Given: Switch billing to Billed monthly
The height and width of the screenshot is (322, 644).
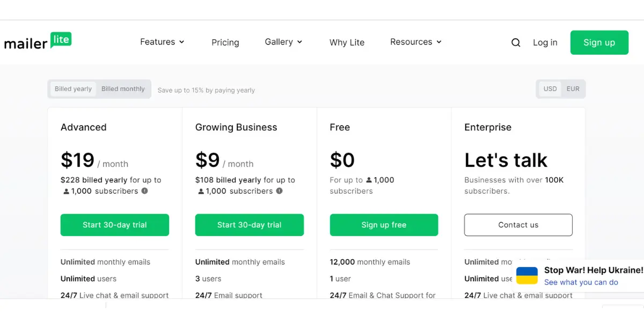Looking at the screenshot, I should (123, 89).
